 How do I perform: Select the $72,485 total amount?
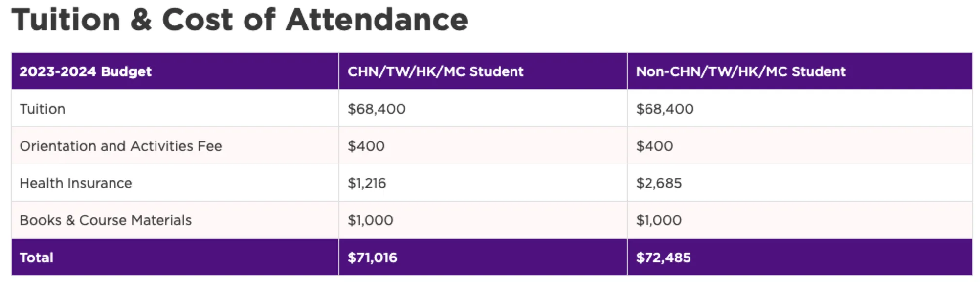663,258
